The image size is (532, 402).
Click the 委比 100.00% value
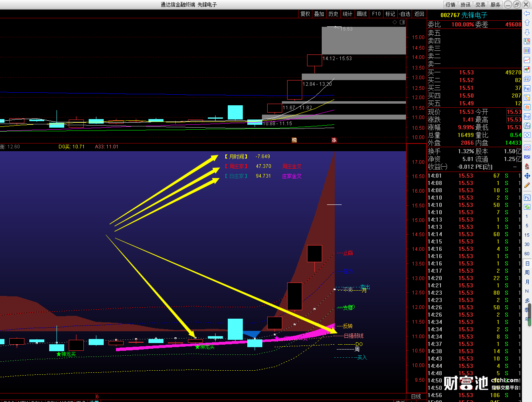pos(463,25)
